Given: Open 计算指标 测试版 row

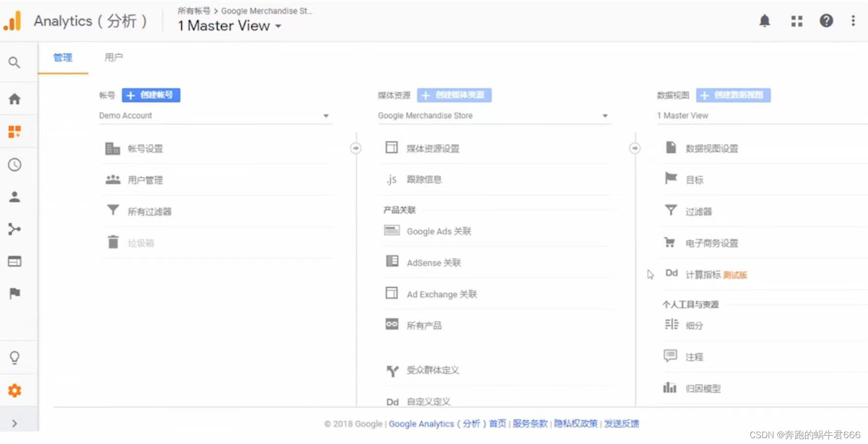Looking at the screenshot, I should coord(763,275).
